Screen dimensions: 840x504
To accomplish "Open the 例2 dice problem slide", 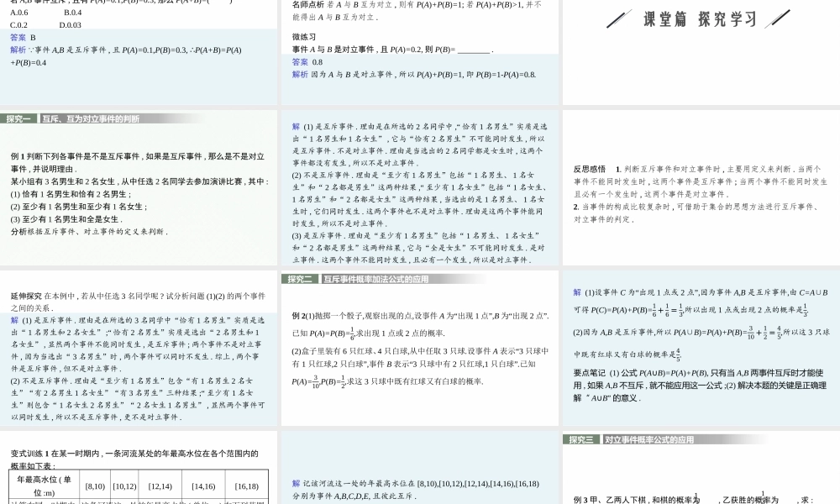I will pos(420,349).
